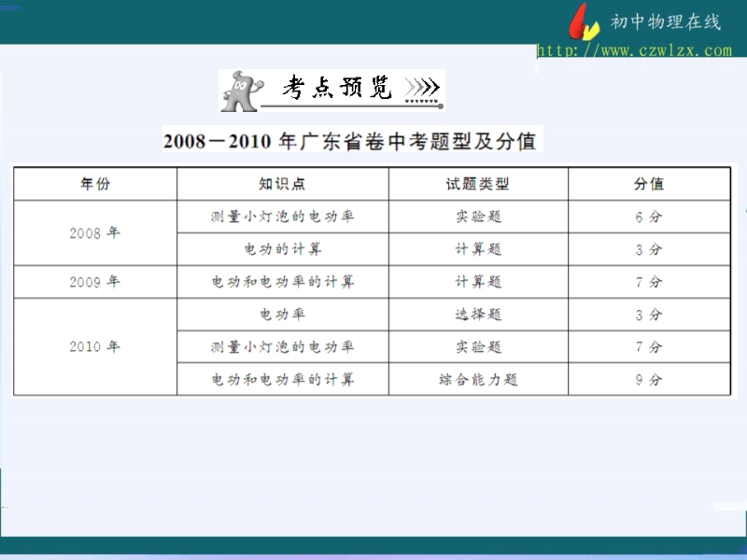Select the 2010 年 row cell

tap(94, 346)
